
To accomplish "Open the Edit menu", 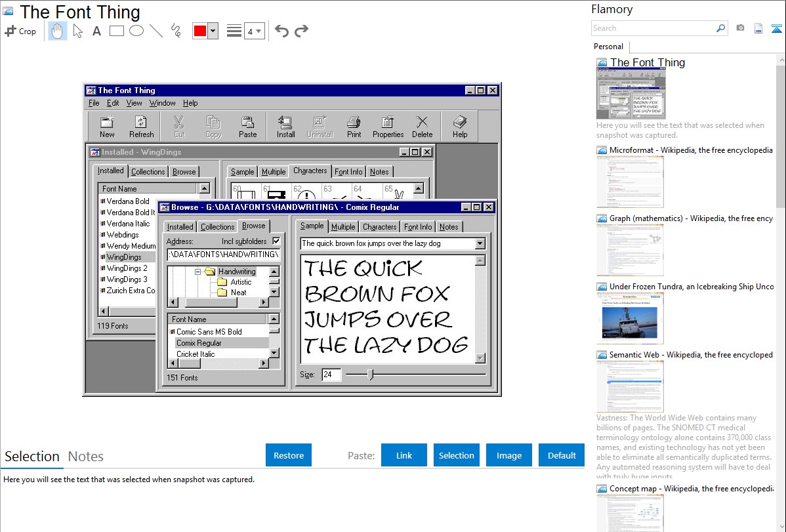I will (113, 103).
